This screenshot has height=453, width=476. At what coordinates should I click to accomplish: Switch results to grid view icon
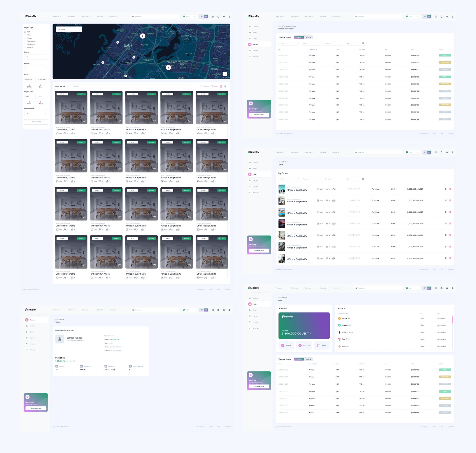tap(221, 86)
